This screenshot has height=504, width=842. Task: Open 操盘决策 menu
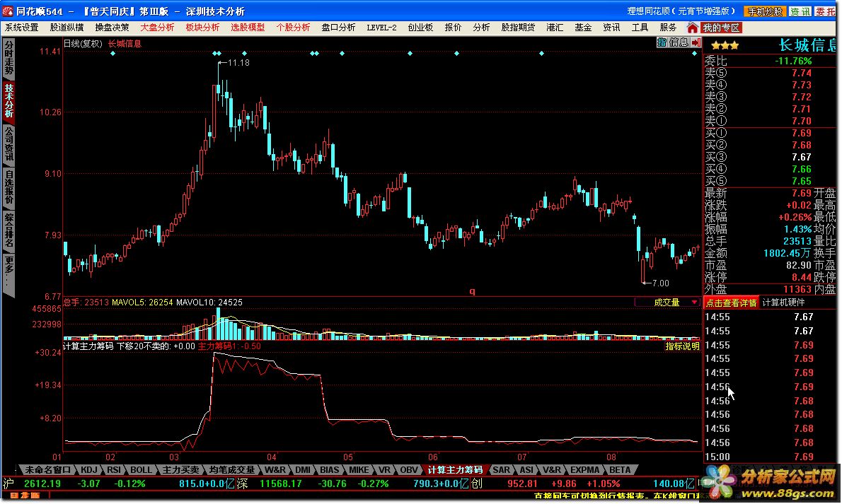pos(112,28)
